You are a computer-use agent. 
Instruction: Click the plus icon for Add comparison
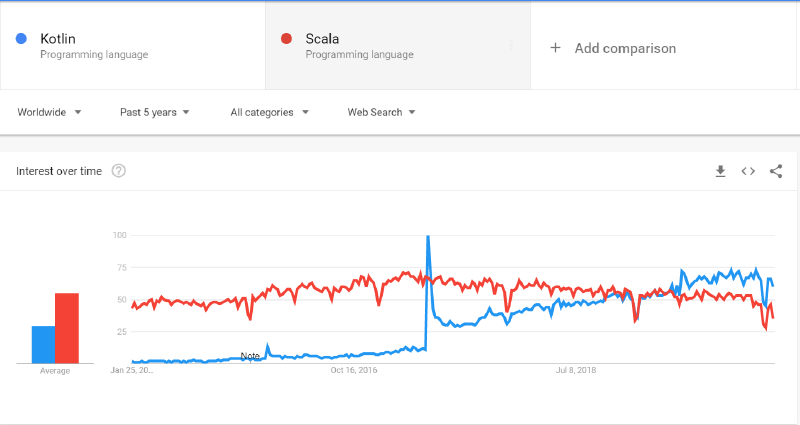pyautogui.click(x=555, y=48)
